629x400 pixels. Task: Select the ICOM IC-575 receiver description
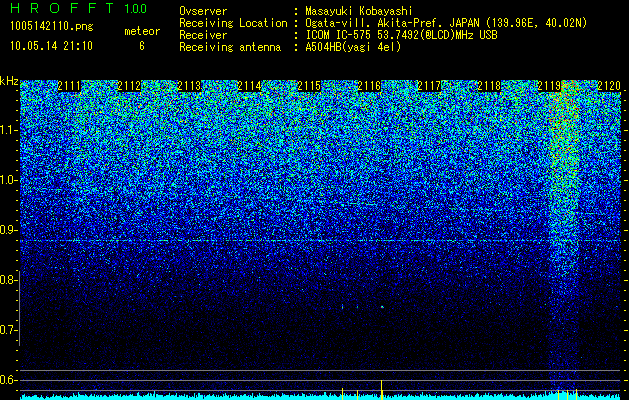pyautogui.click(x=402, y=35)
